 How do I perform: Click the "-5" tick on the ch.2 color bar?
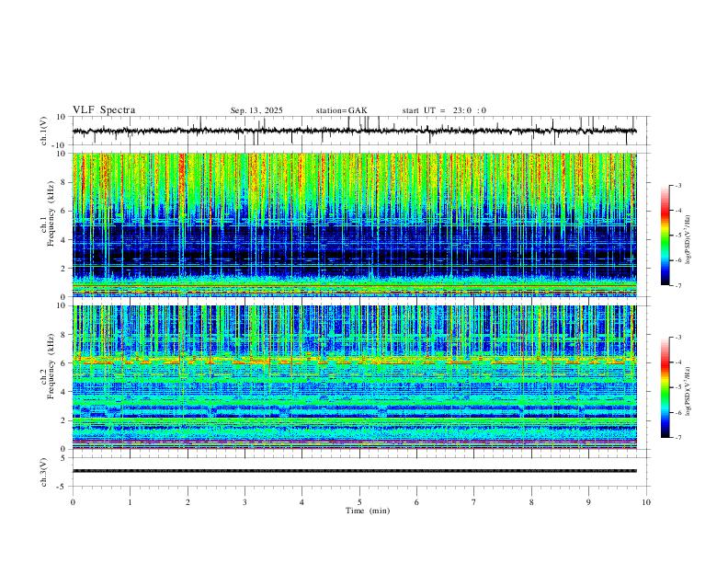coord(678,387)
